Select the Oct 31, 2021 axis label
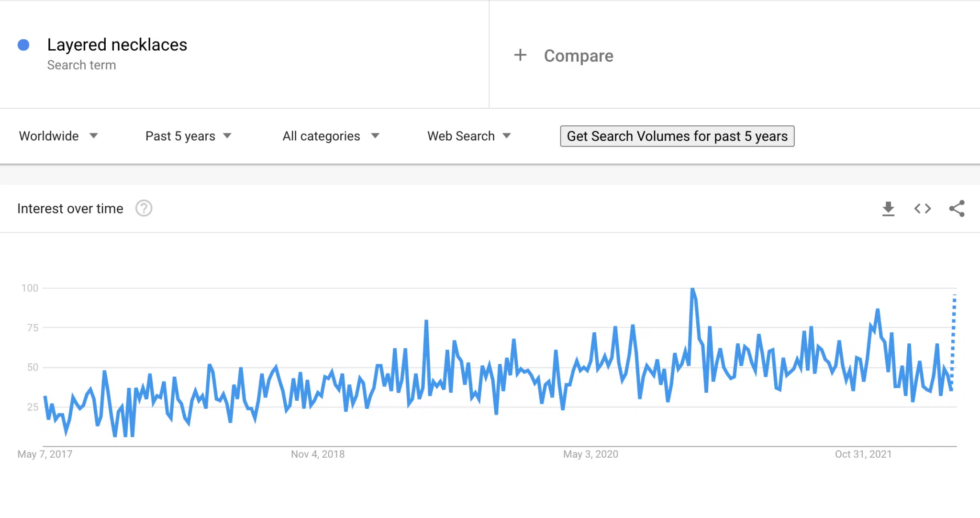Viewport: 980px width, 518px height. pyautogui.click(x=863, y=454)
